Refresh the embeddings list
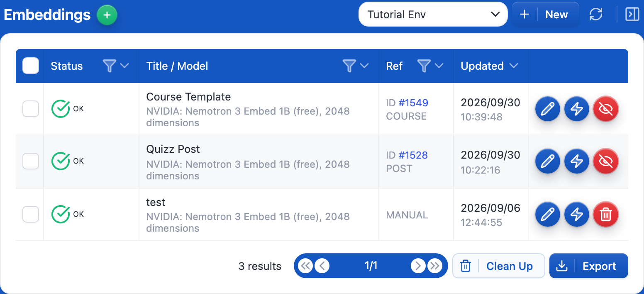The width and height of the screenshot is (644, 294). pos(596,15)
